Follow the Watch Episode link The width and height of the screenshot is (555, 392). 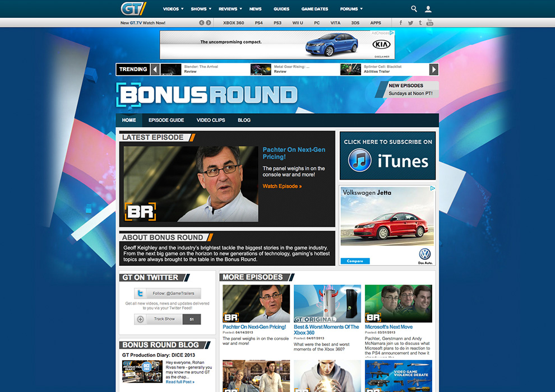(282, 186)
